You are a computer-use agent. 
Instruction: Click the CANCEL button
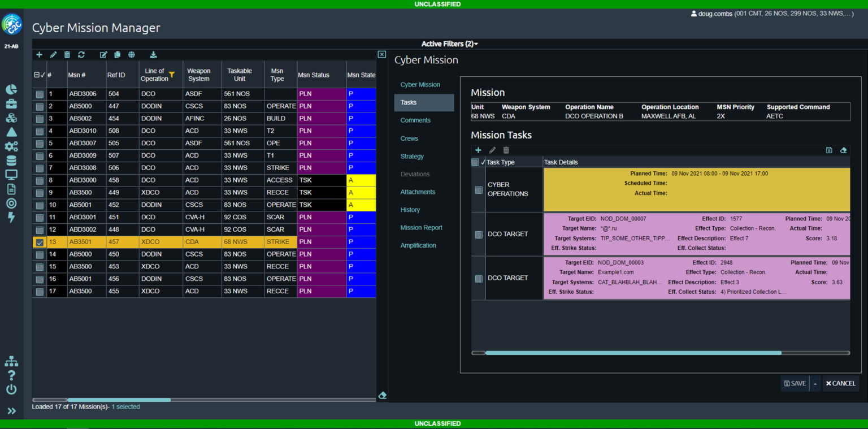coord(840,383)
